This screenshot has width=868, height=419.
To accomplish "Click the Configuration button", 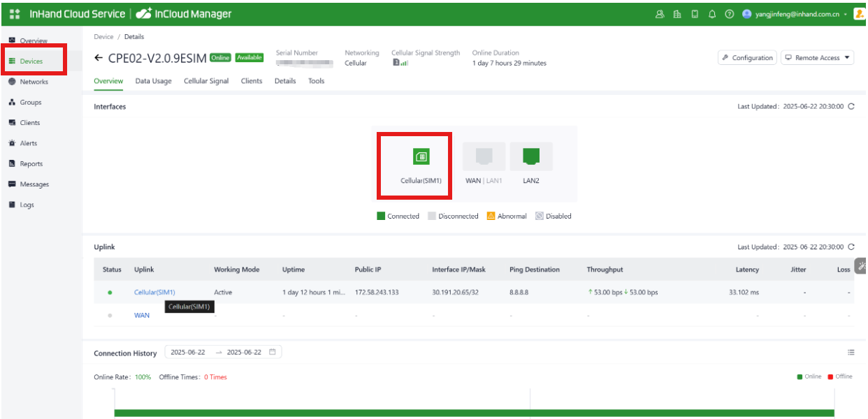I will pyautogui.click(x=748, y=58).
